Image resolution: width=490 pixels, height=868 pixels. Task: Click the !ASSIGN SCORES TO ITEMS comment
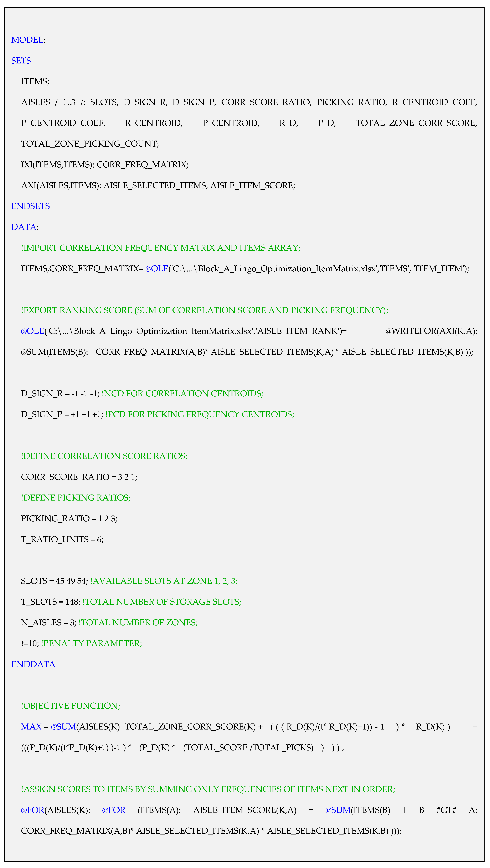pos(208,789)
